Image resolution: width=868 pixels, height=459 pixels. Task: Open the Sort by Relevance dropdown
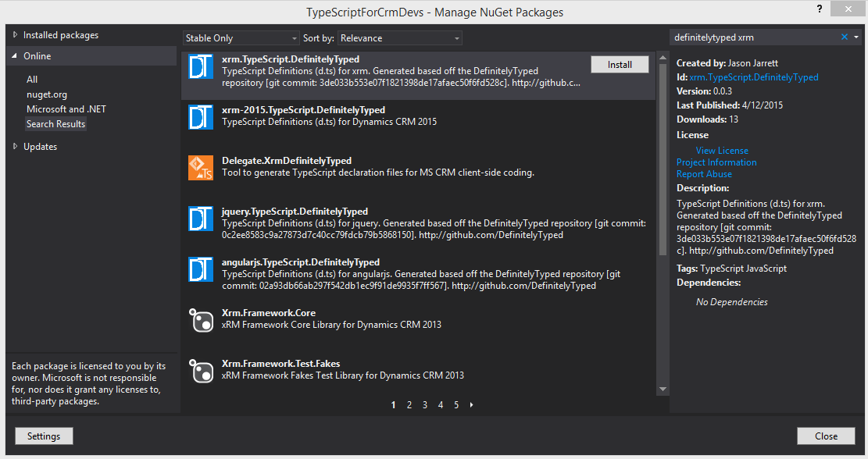tap(400, 38)
